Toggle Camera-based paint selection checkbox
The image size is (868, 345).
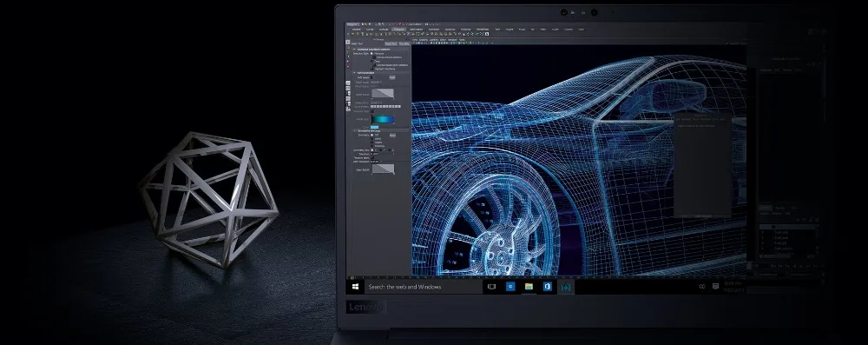point(374,65)
